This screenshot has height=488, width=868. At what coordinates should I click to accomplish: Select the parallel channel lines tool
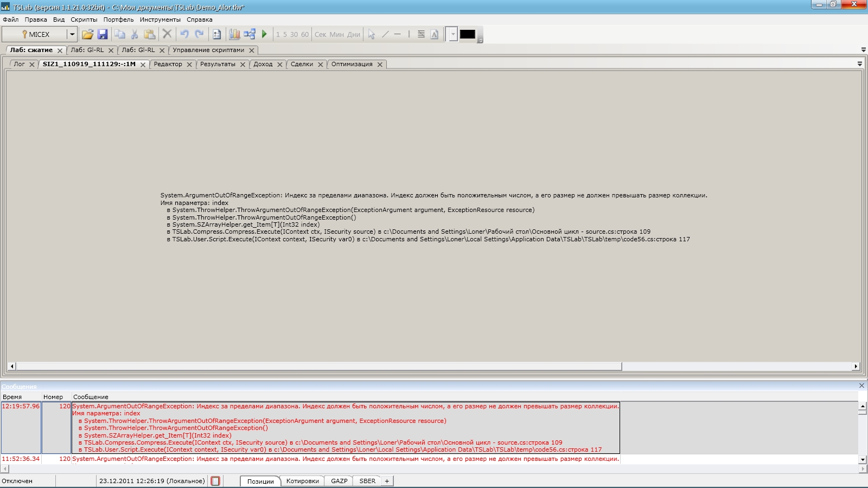click(421, 34)
